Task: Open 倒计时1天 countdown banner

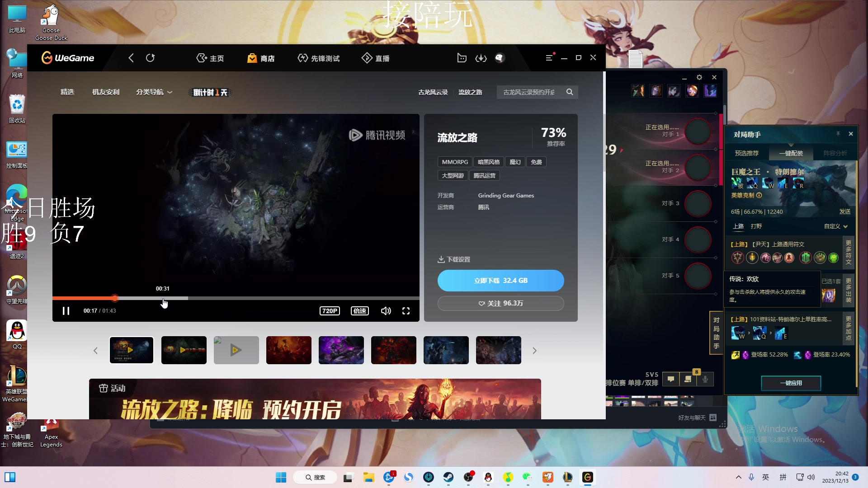Action: [210, 92]
